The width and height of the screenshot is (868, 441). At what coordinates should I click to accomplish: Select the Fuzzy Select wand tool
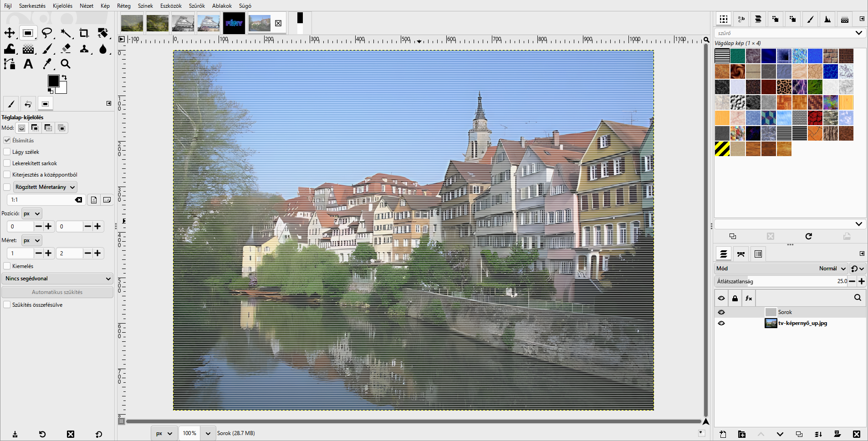tap(66, 33)
